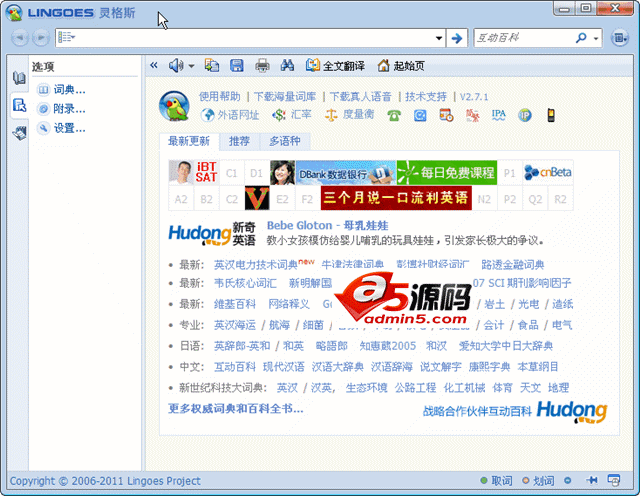Image resolution: width=640 pixels, height=496 pixels.
Task: Click the red Chinese character conversion icon
Action: coord(472,116)
